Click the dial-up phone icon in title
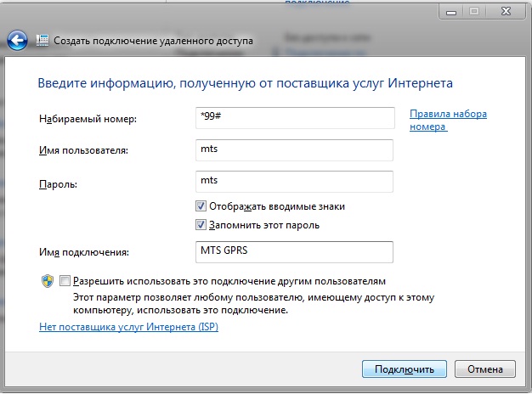Image resolution: width=532 pixels, height=394 pixels. point(42,41)
